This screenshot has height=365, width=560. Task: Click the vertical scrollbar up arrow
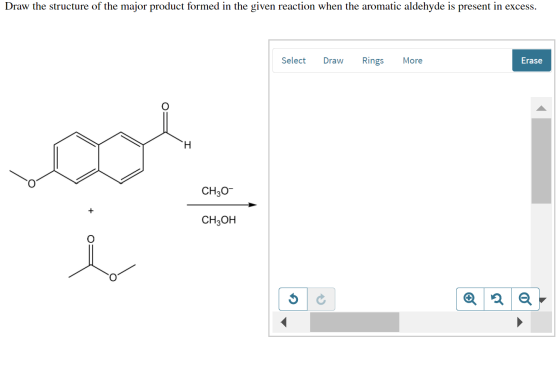(541, 108)
